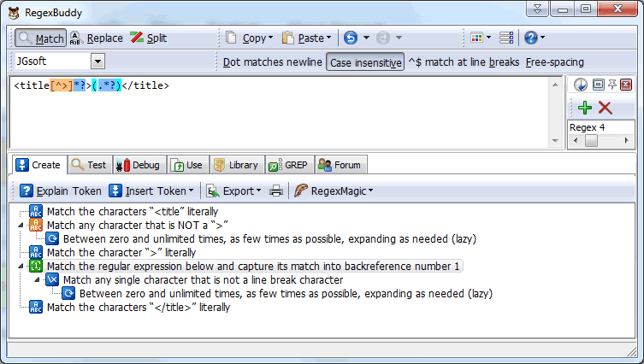
Task: Select 'Match the character ">" literally' row
Action: coord(121,252)
